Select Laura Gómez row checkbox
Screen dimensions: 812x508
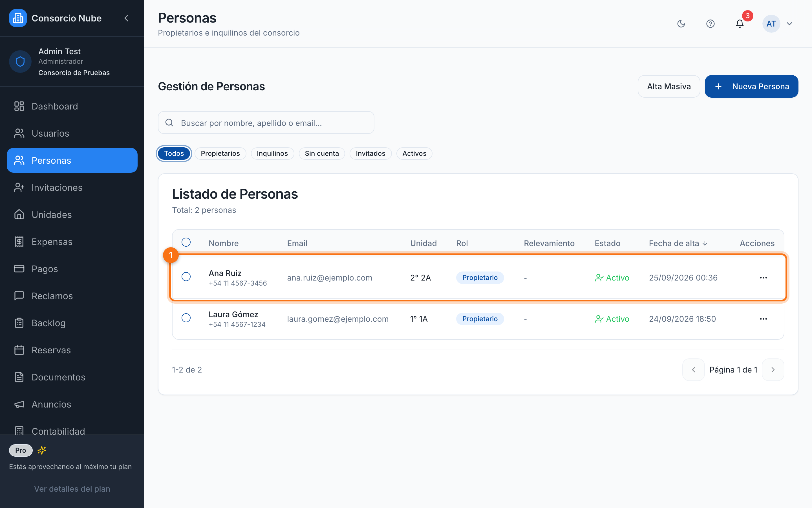tap(186, 318)
